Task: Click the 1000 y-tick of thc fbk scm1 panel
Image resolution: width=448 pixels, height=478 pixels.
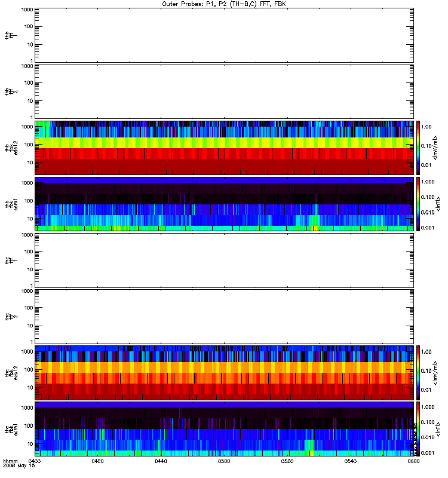Action: [x=27, y=408]
